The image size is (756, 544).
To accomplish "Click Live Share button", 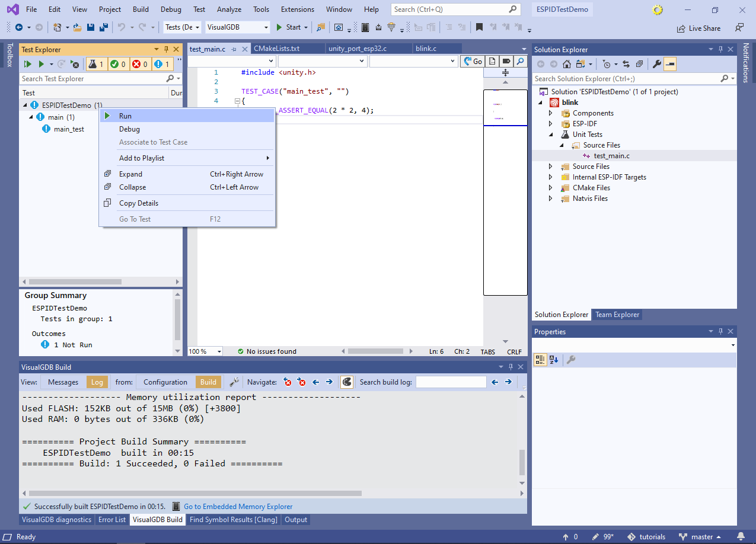I will point(698,28).
